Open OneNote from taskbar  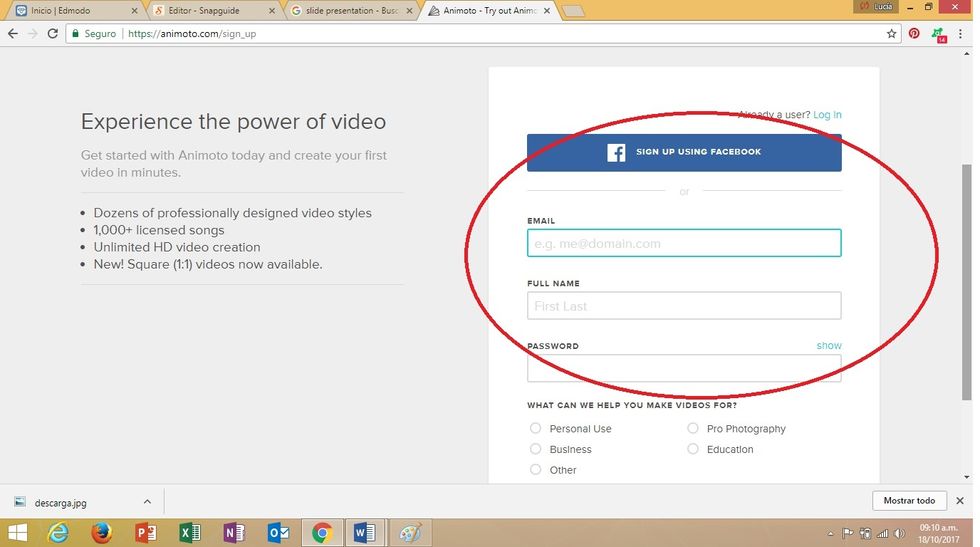coord(234,533)
